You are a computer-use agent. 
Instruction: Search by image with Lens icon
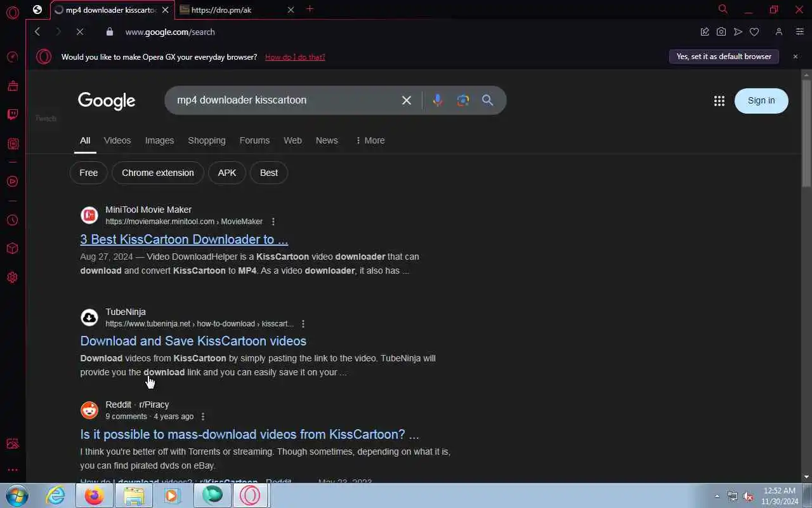463,100
